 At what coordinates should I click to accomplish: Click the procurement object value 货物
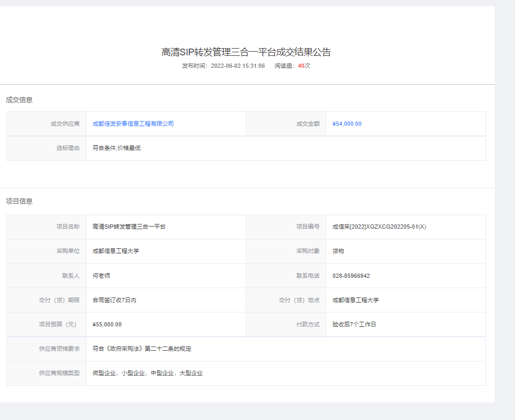(x=338, y=251)
